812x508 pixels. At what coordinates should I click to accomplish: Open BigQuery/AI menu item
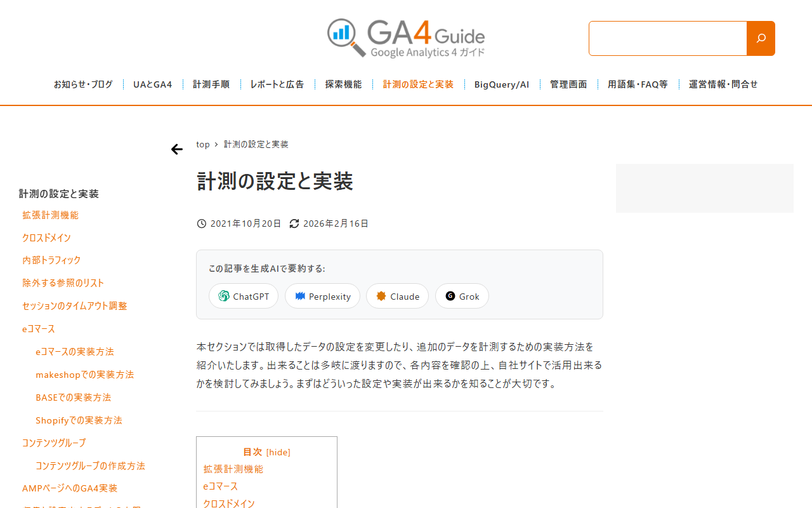pos(502,84)
